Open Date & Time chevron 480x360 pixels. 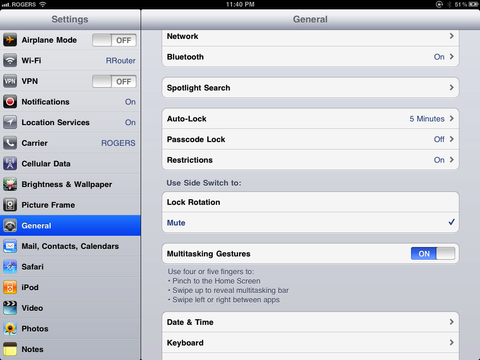pyautogui.click(x=452, y=322)
